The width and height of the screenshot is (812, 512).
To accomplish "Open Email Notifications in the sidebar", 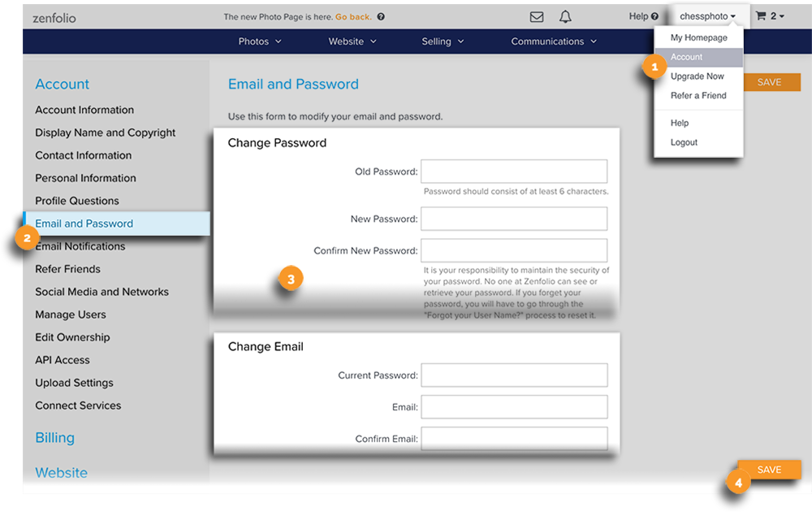I will [x=80, y=246].
